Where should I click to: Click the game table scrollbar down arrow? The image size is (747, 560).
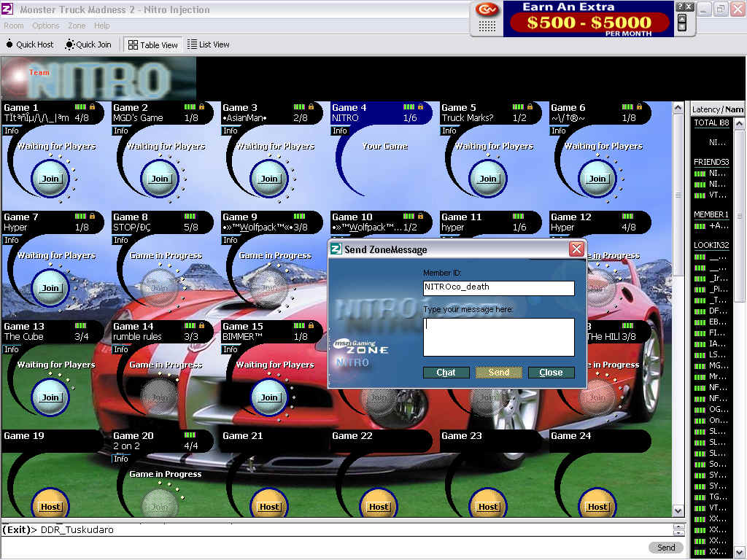point(678,511)
